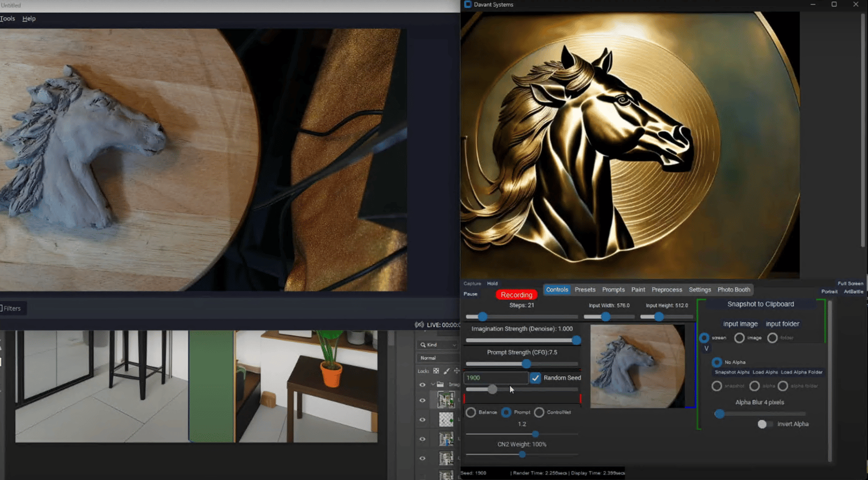Click the red Recording button
Image resolution: width=868 pixels, height=480 pixels.
click(516, 295)
